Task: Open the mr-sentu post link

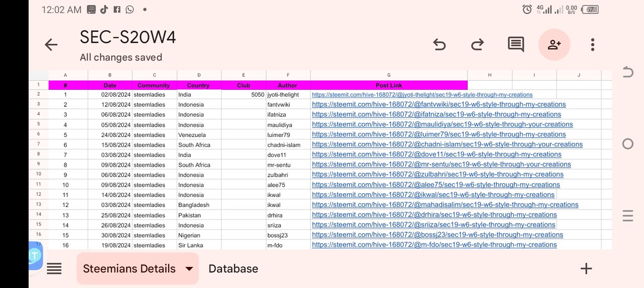Action: click(x=441, y=165)
